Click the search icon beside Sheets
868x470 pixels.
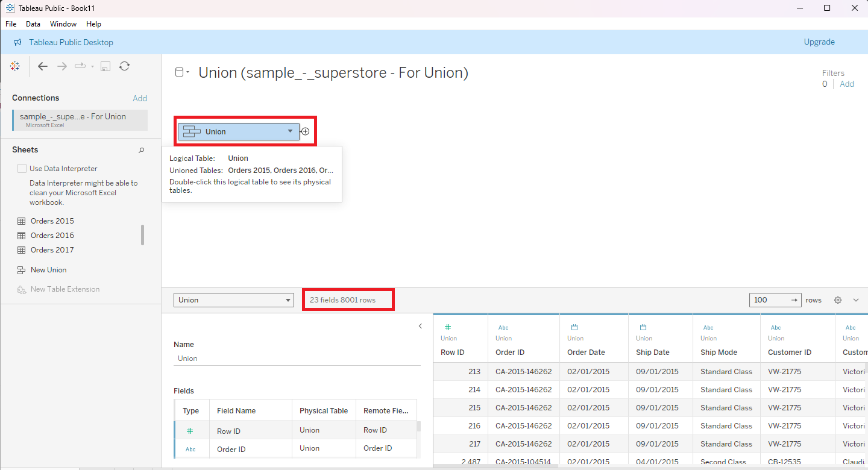142,150
